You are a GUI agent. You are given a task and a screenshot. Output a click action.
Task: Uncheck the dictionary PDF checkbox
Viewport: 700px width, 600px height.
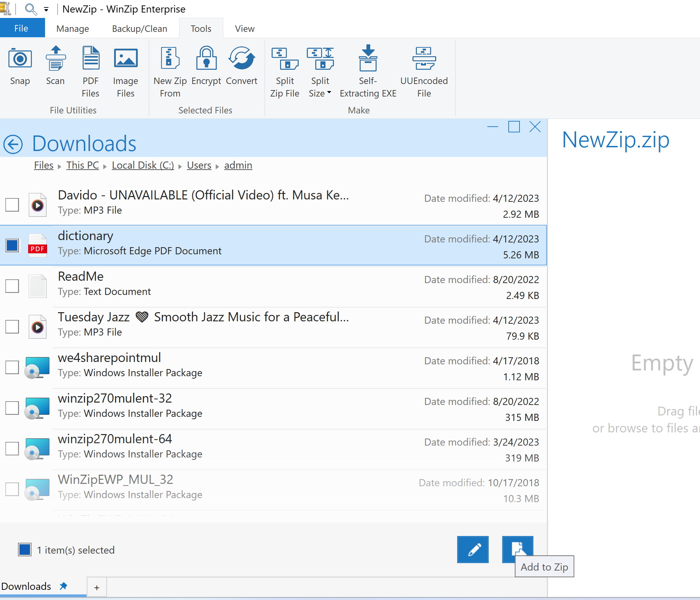click(x=12, y=245)
